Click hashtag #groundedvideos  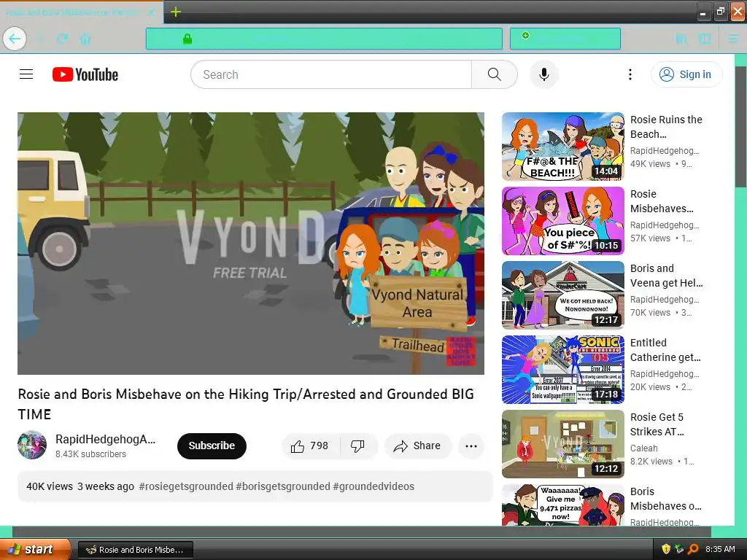[x=373, y=486]
